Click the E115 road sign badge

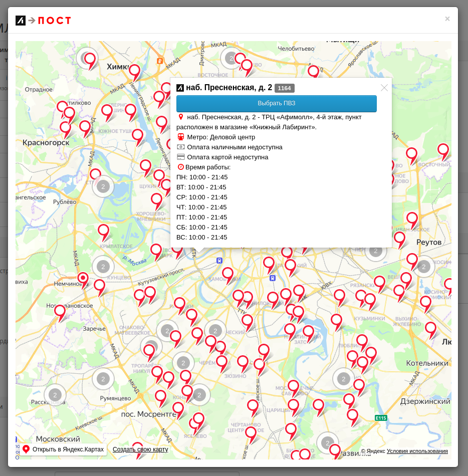(381, 418)
